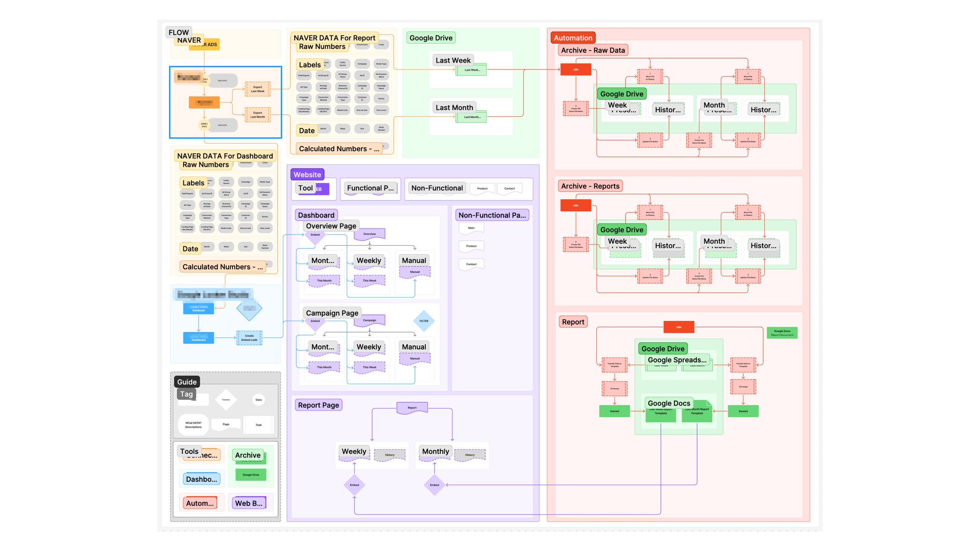Click the Weekly History shape in Report Page
Viewport: 980px width, 551px height.
389,455
